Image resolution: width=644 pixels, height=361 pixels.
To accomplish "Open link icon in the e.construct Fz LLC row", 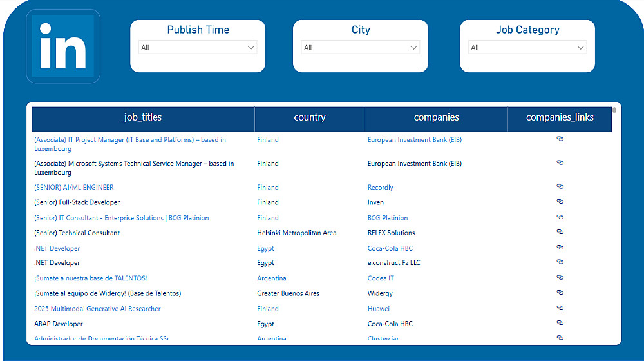I will click(x=560, y=262).
